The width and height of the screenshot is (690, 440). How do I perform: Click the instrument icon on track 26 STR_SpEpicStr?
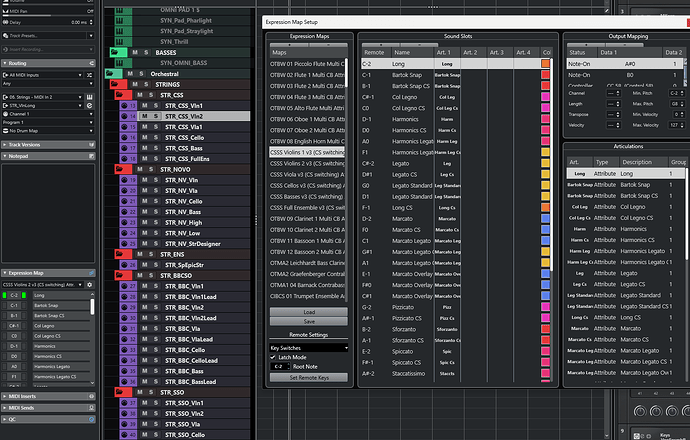124,265
